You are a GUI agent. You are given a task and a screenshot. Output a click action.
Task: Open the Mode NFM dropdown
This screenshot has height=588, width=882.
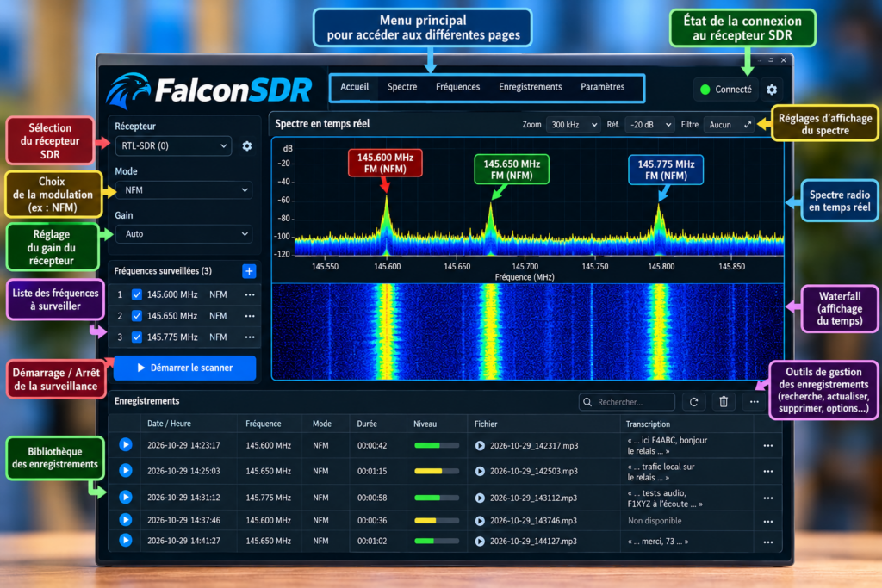(x=183, y=190)
